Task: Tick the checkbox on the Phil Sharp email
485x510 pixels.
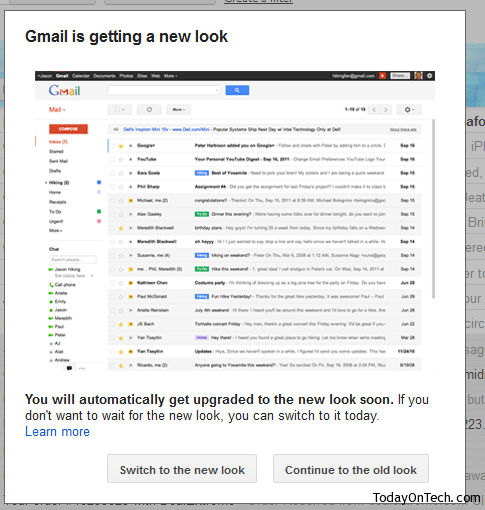Action: (x=112, y=187)
